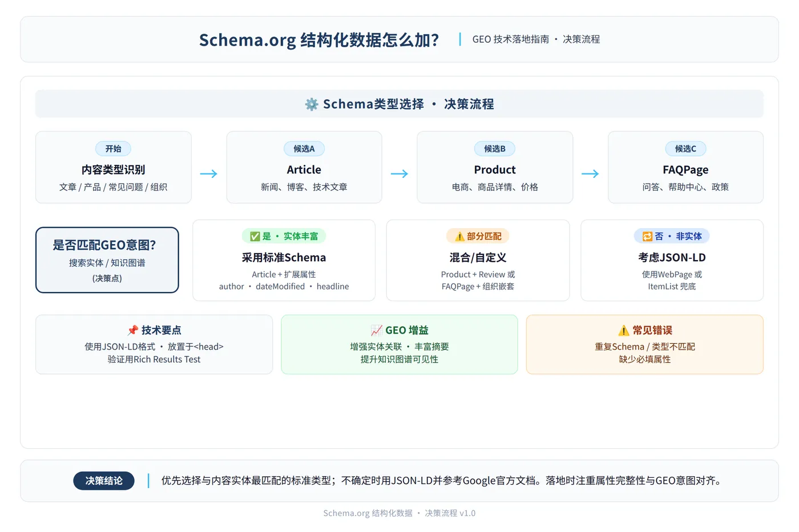Select the 候选B badge
Image resolution: width=799 pixels, height=532 pixels.
(495, 149)
